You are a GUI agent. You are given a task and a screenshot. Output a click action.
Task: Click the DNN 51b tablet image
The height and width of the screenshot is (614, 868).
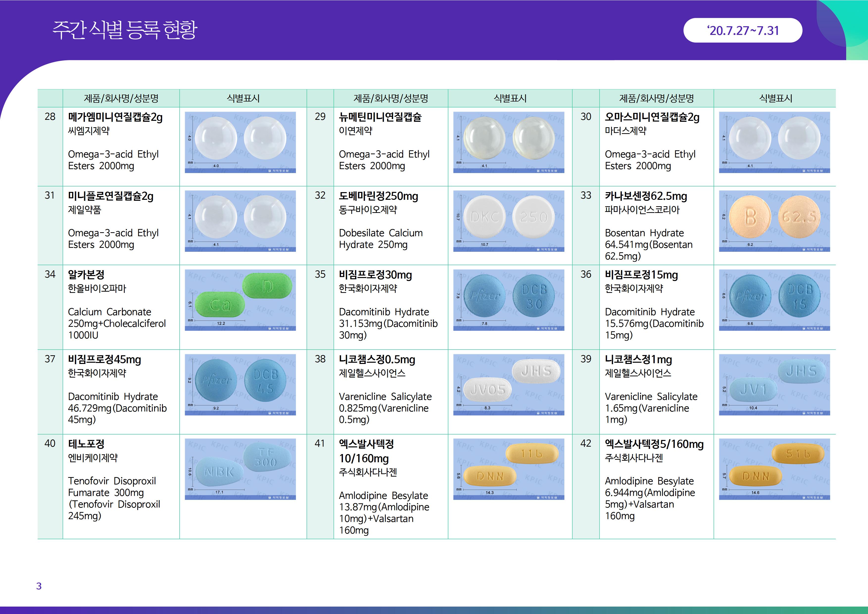pyautogui.click(x=774, y=469)
